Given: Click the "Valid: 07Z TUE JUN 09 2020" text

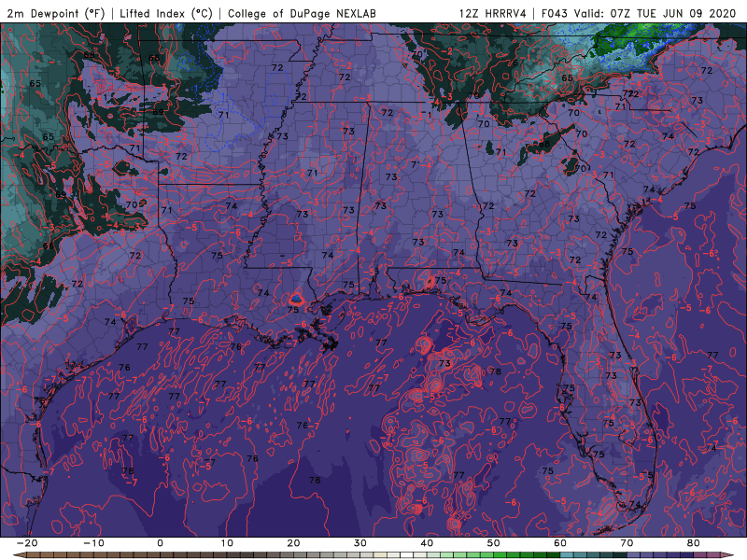Looking at the screenshot, I should (x=655, y=13).
